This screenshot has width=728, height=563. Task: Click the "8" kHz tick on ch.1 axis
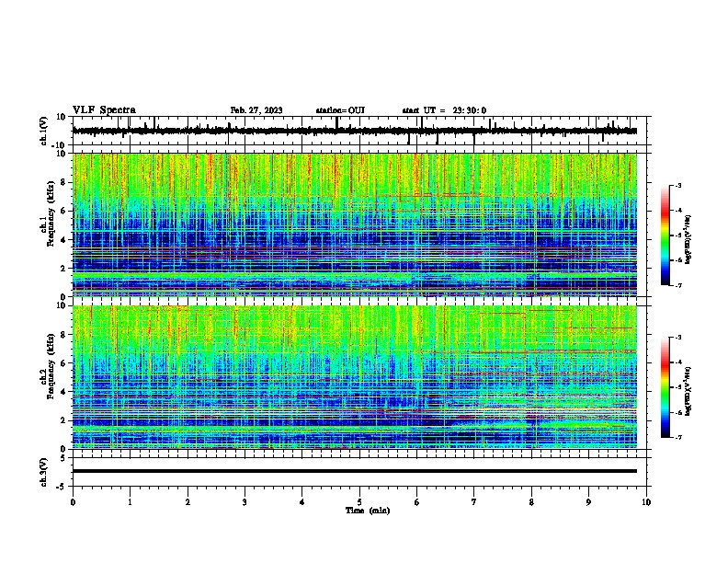(x=63, y=182)
